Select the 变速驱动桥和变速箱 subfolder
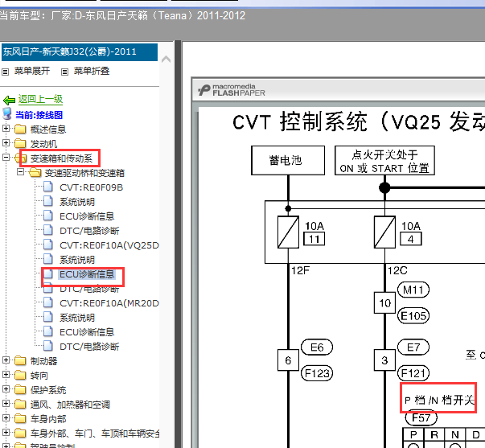This screenshot has width=485, height=448. (x=84, y=173)
